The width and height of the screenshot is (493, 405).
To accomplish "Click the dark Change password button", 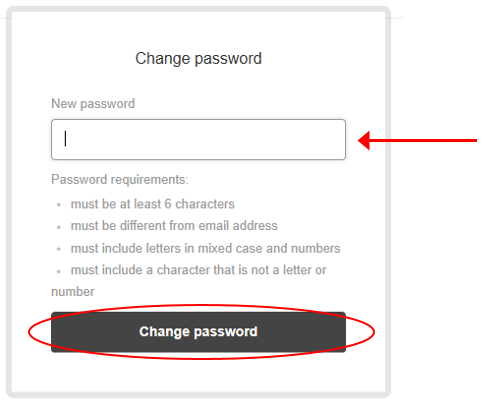I will pyautogui.click(x=198, y=332).
